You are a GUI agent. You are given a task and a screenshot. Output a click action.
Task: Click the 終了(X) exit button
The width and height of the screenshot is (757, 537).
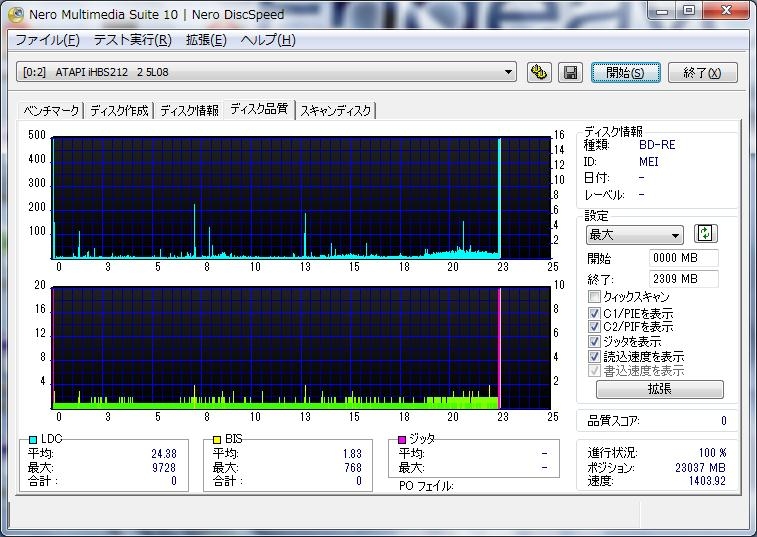point(702,72)
